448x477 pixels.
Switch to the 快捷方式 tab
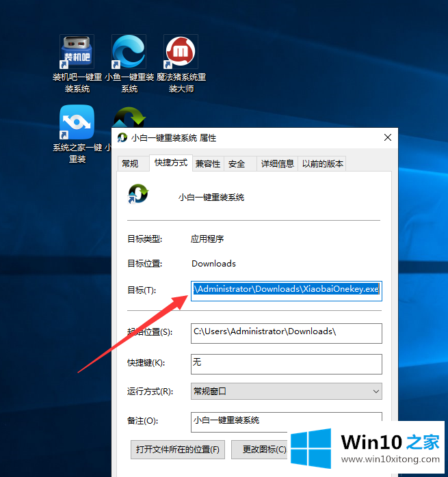tap(171, 163)
